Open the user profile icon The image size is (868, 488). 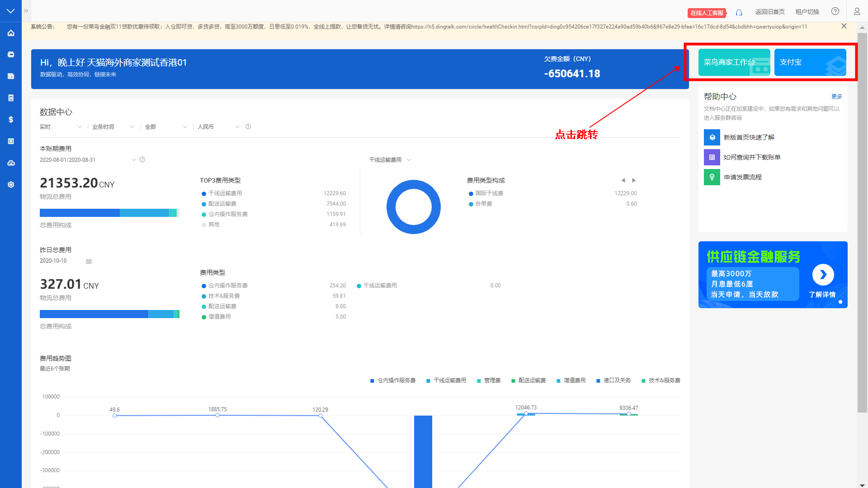[x=857, y=11]
